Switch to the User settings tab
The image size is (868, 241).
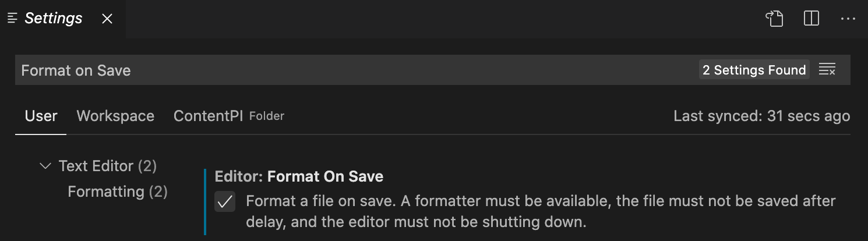click(x=41, y=116)
